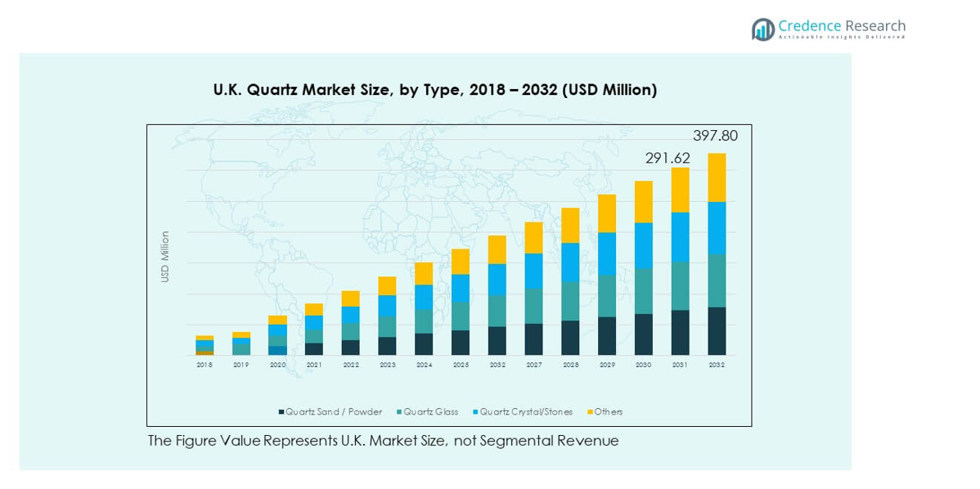980x489 pixels.
Task: Select the yellow Others segment of 2024 bar
Action: pyautogui.click(x=424, y=273)
